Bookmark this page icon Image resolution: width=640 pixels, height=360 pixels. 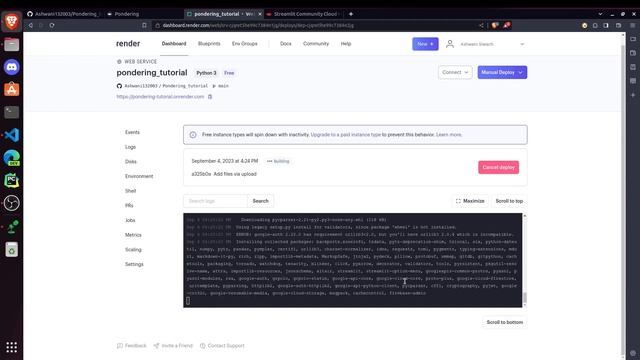(144, 25)
